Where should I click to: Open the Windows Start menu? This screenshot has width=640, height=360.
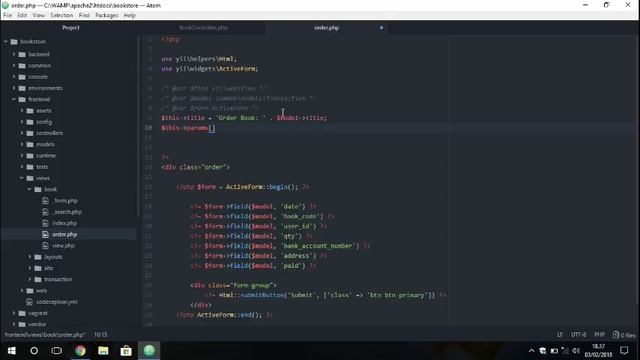11,351
